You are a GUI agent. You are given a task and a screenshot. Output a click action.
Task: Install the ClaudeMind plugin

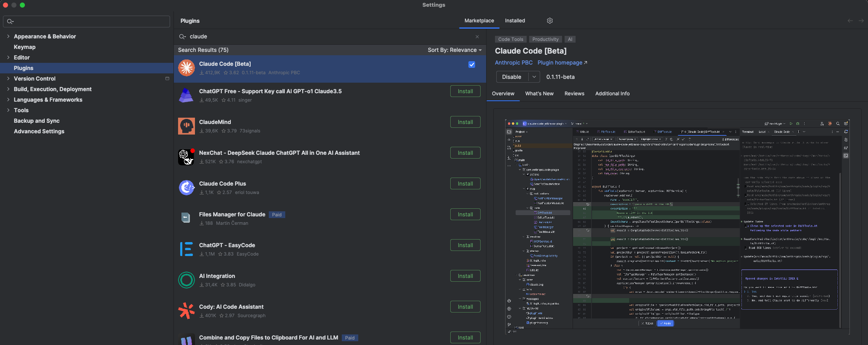(x=465, y=122)
